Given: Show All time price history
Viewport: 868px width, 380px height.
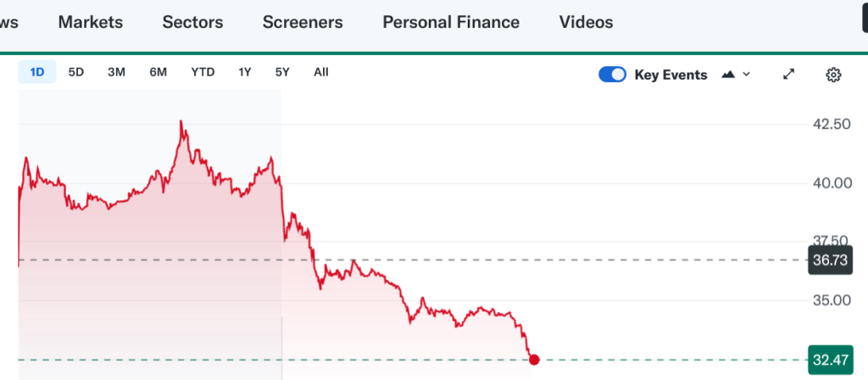Looking at the screenshot, I should click(320, 72).
